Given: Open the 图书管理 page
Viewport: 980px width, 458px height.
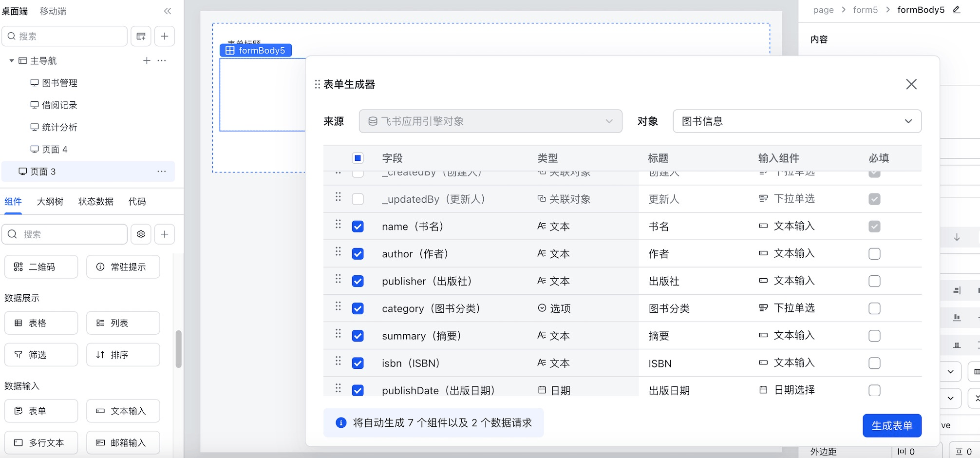Looking at the screenshot, I should coord(59,83).
